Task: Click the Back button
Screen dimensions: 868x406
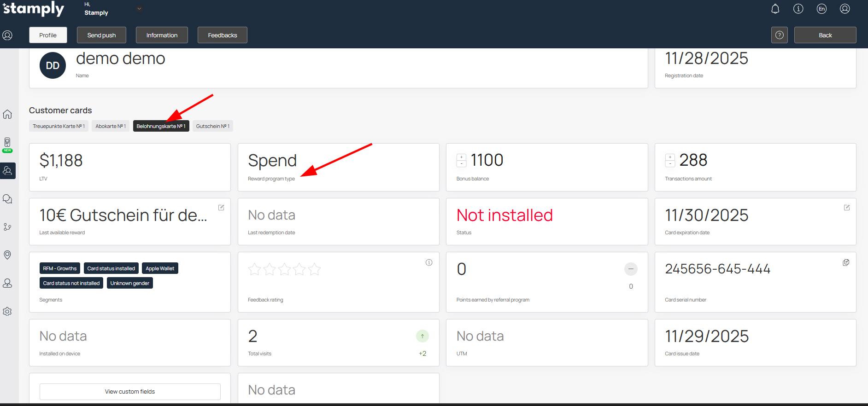Action: pyautogui.click(x=825, y=35)
